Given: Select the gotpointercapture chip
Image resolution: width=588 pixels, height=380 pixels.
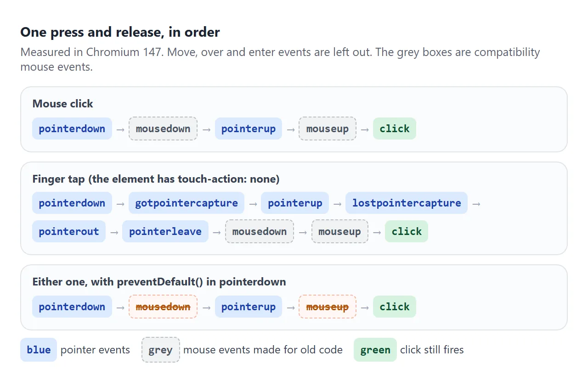Looking at the screenshot, I should coord(187,203).
